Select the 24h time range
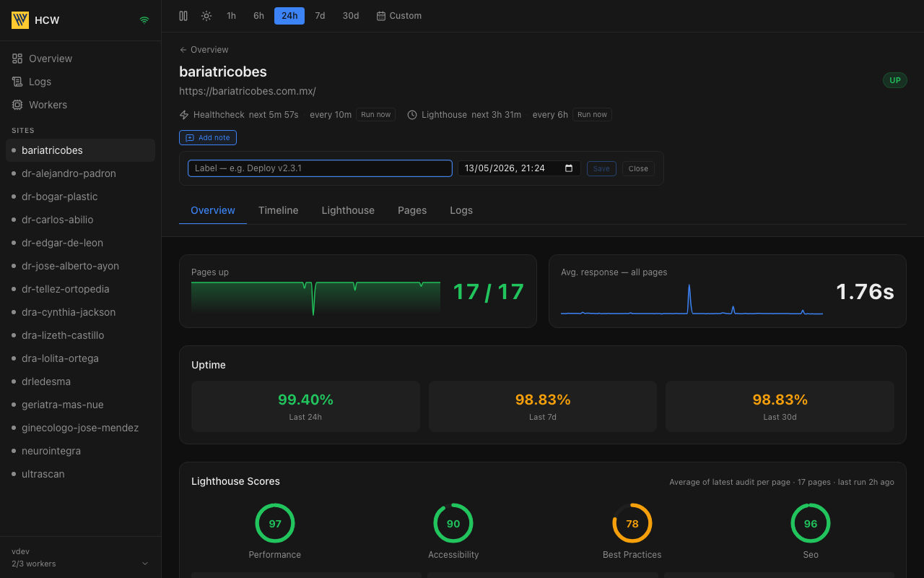The image size is (924, 578). point(289,16)
